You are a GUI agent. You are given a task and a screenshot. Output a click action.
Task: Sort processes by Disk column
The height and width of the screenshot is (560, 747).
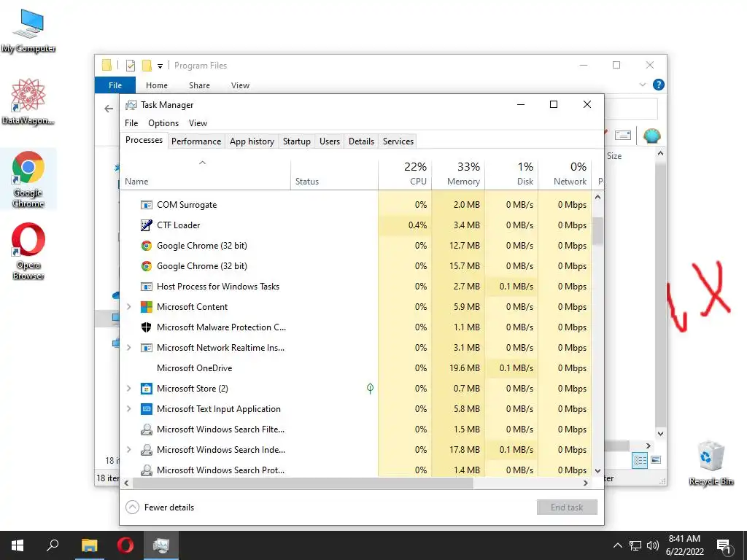511,174
